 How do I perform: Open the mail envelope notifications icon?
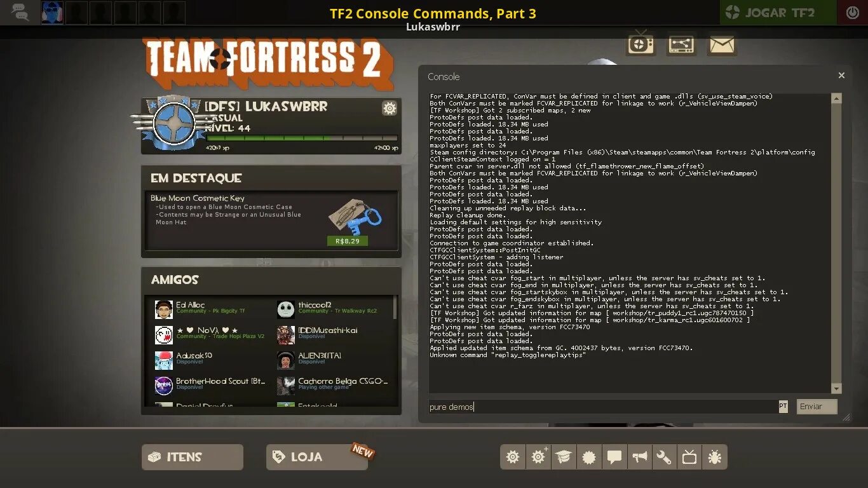tap(722, 44)
